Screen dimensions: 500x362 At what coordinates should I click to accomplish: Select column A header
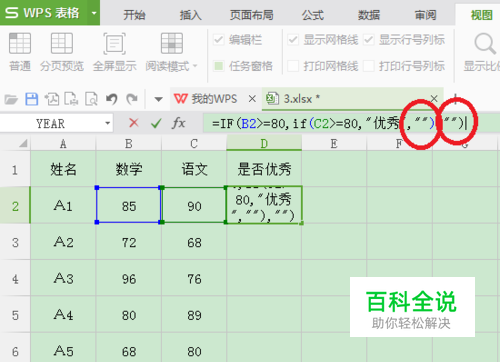pyautogui.click(x=63, y=144)
